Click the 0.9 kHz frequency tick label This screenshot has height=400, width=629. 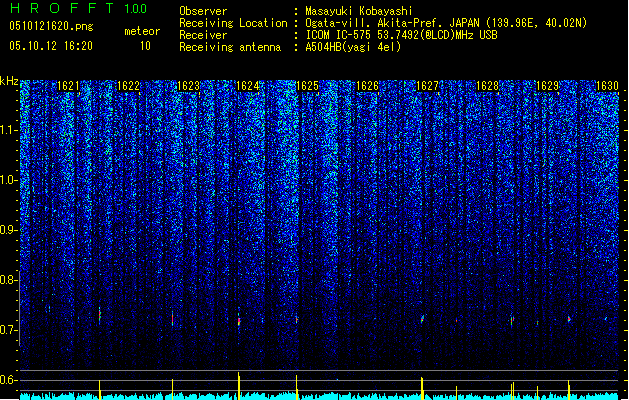pos(8,230)
